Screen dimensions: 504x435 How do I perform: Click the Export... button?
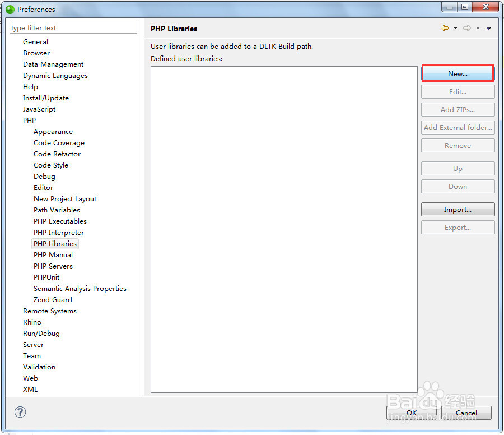[x=458, y=228]
